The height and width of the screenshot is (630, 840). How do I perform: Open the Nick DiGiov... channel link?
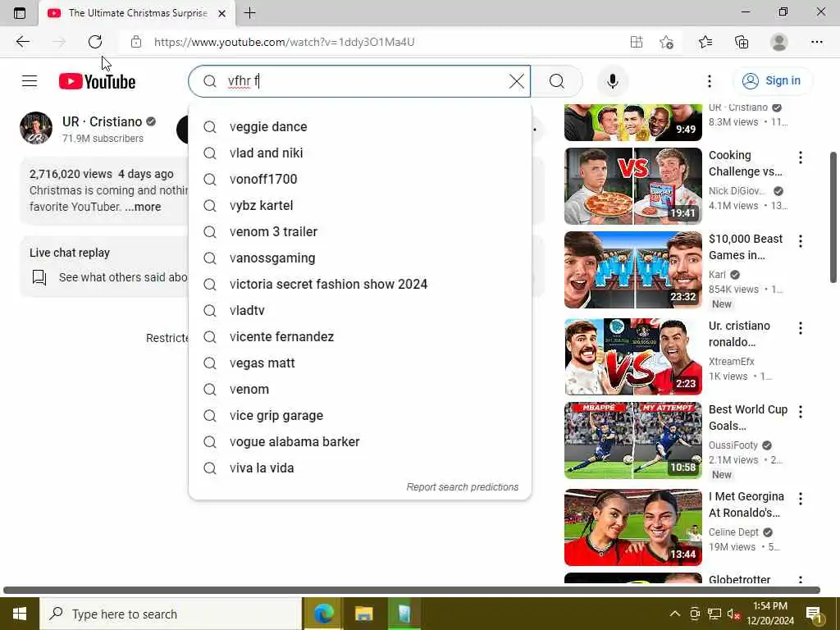(737, 190)
